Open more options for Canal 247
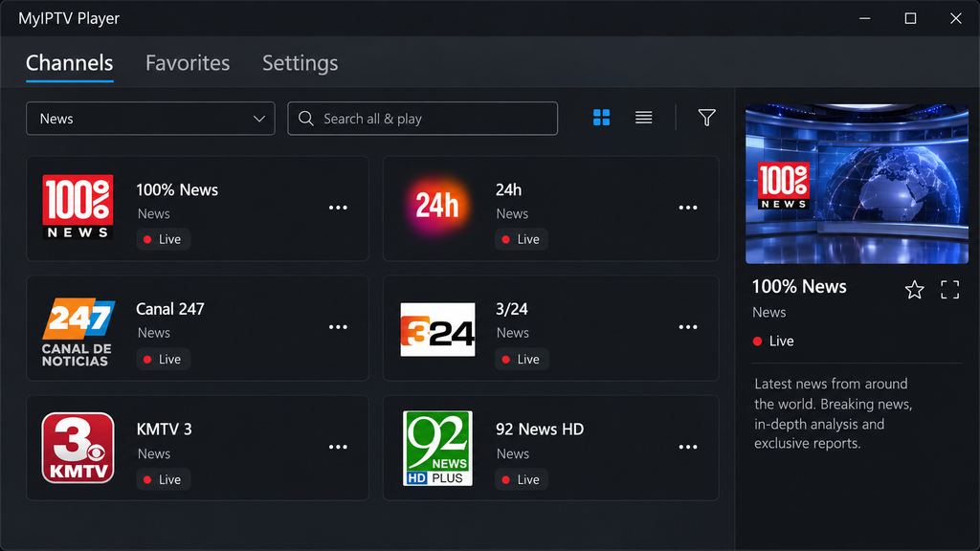Viewport: 980px width, 551px height. click(338, 327)
